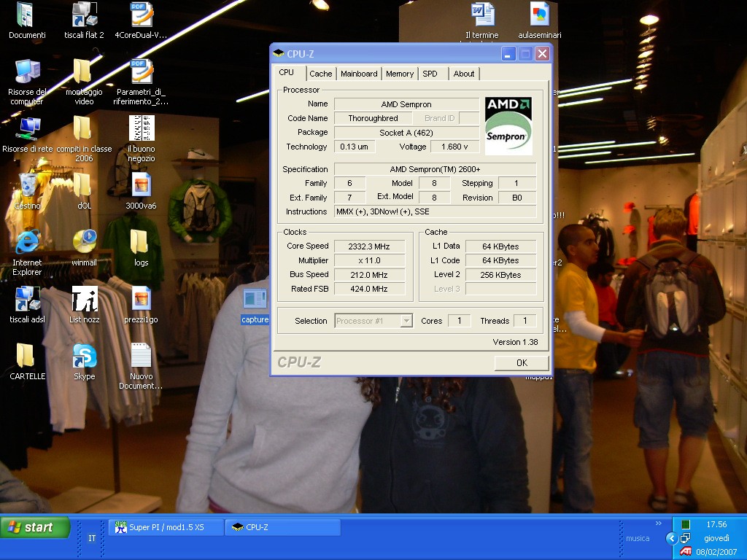Image resolution: width=747 pixels, height=560 pixels.
Task: Click the Thoroughbred code name field
Action: 373,118
